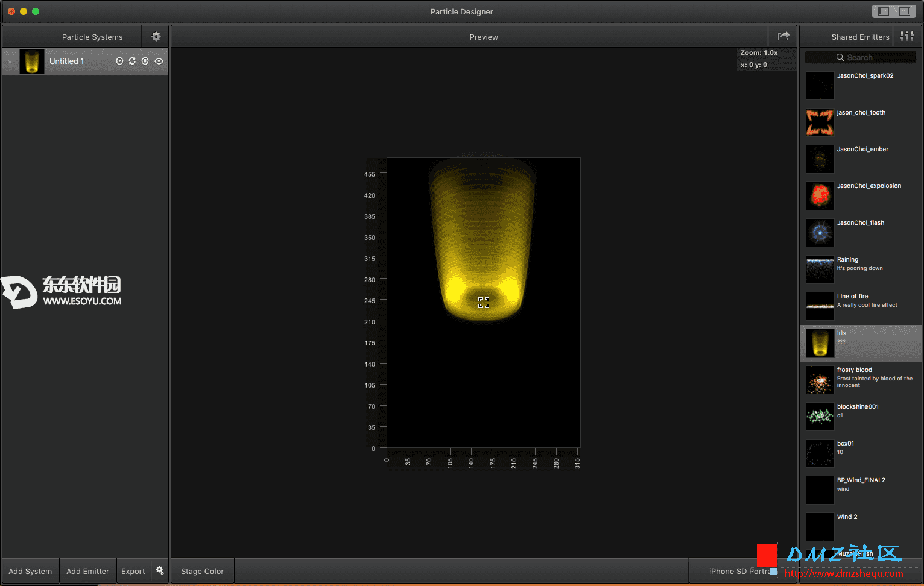Select the blockshine001 emitter thumbnail
The width and height of the screenshot is (924, 586).
(x=820, y=417)
